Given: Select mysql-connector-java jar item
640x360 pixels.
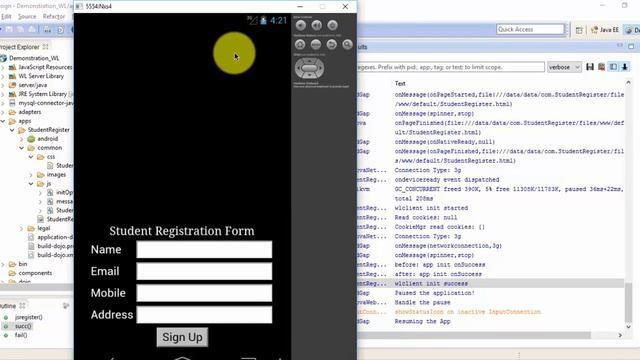Looking at the screenshot, I should (46, 103).
